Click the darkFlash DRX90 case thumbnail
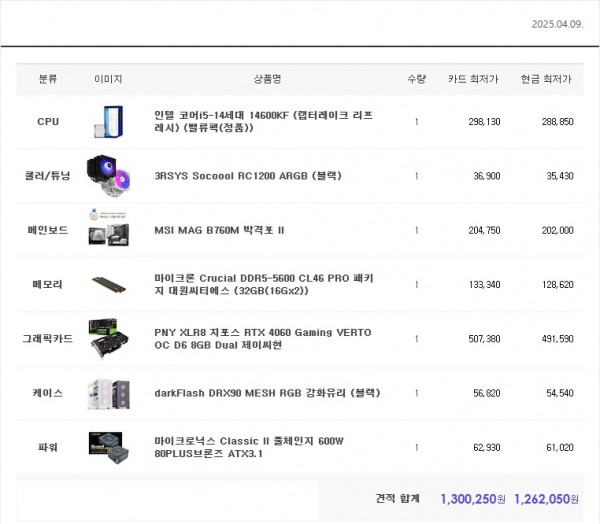 [x=108, y=393]
